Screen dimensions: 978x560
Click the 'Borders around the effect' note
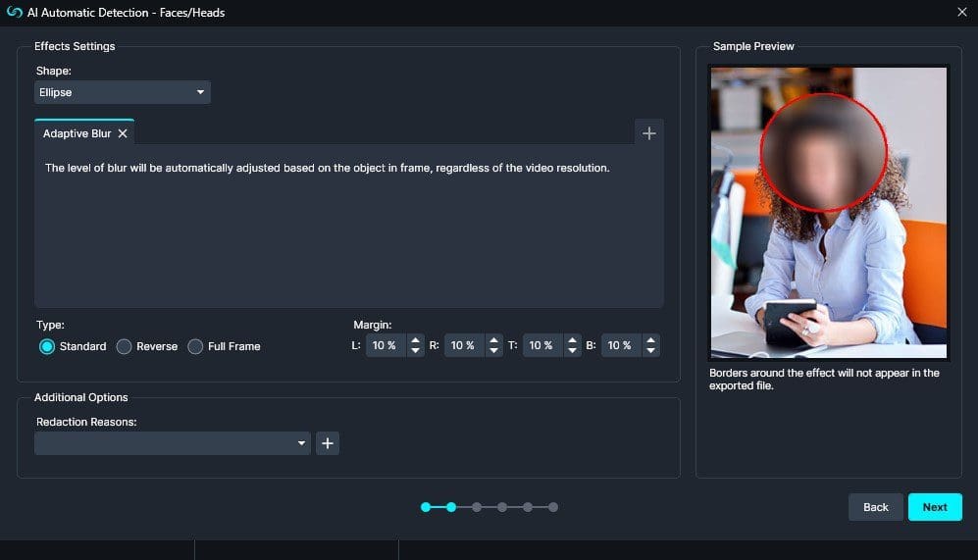[x=824, y=380]
